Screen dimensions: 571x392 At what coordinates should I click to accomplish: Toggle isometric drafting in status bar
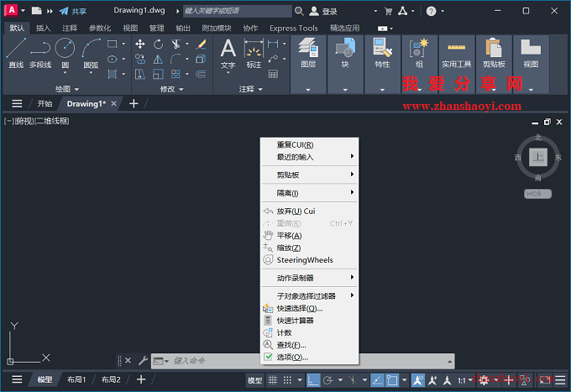(x=353, y=380)
